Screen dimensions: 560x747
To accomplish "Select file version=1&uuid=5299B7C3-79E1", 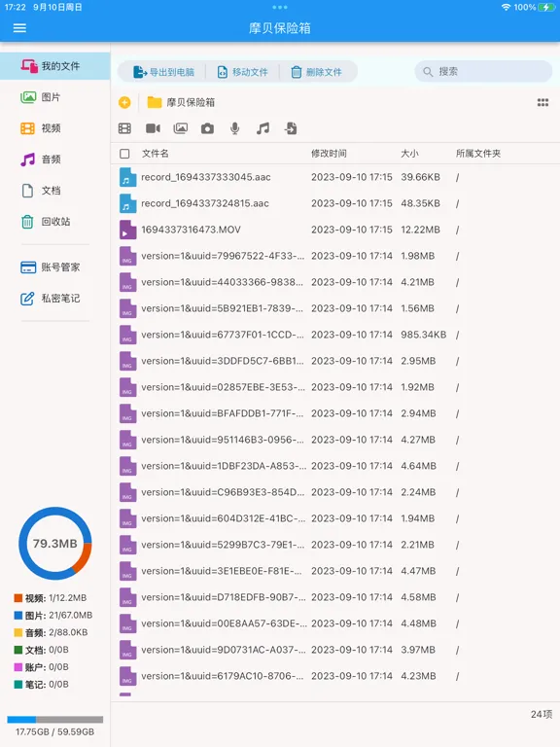I will (x=335, y=545).
